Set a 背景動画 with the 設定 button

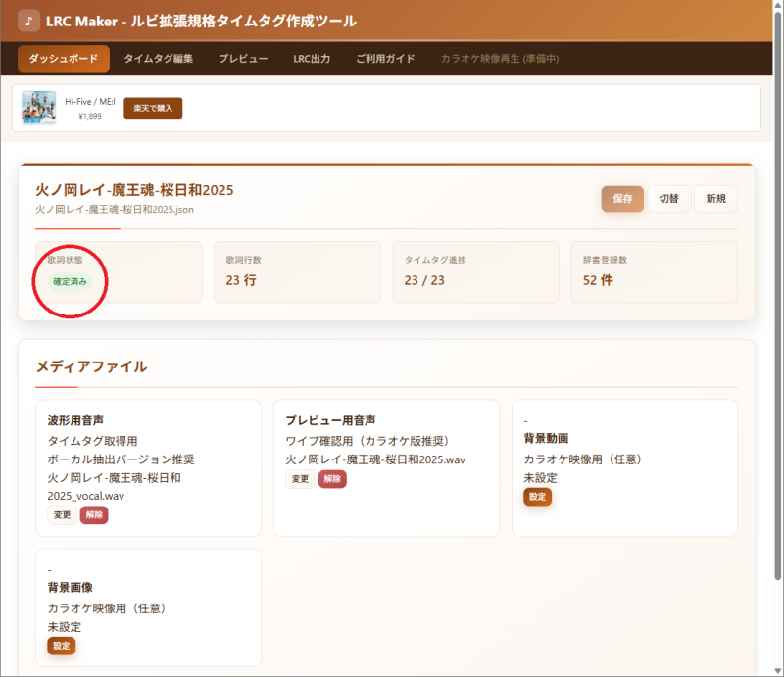[x=537, y=497]
